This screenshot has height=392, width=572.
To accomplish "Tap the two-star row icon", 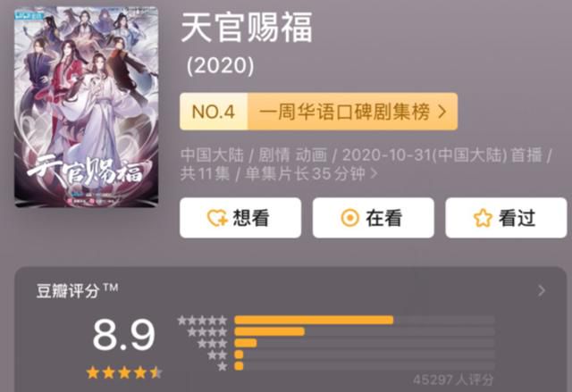I will [217, 354].
